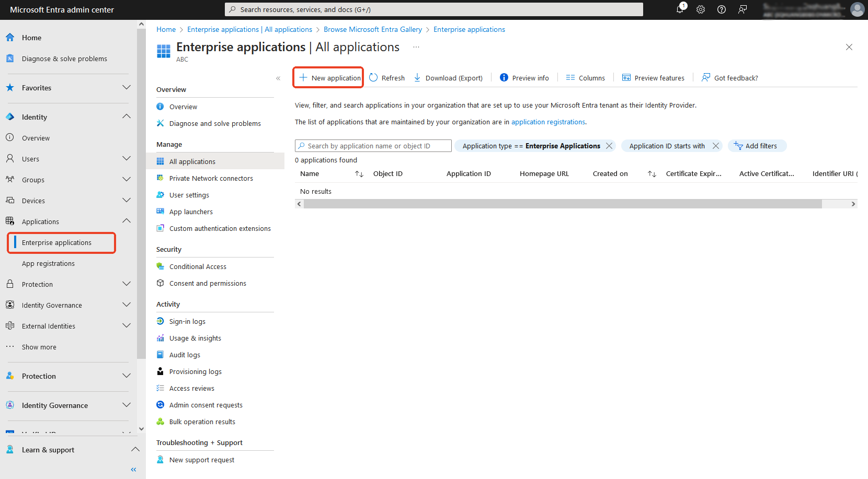Image resolution: width=868 pixels, height=479 pixels.
Task: Open Diagnose and solve problems blade item
Action: point(215,123)
